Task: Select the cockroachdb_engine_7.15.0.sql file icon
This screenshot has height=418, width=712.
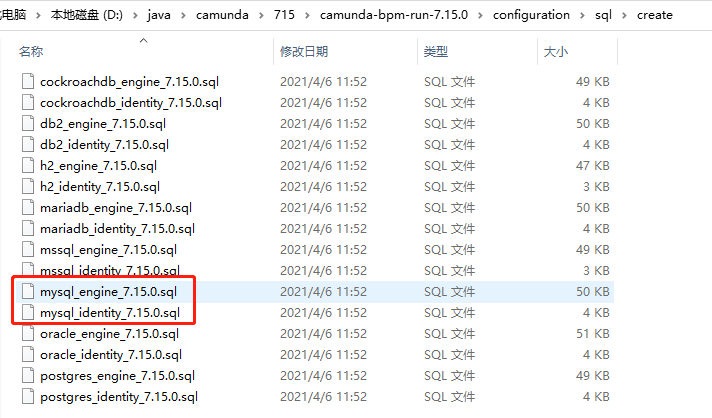Action: 28,81
